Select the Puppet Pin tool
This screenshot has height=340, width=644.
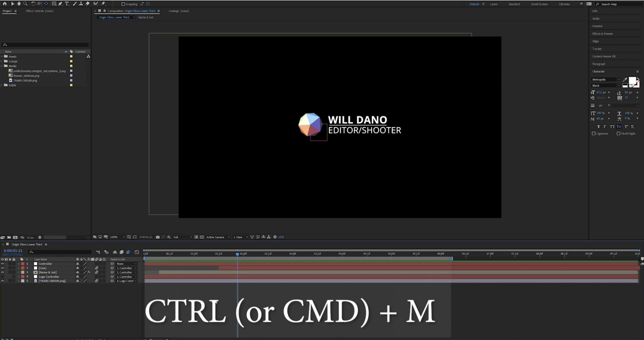103,4
